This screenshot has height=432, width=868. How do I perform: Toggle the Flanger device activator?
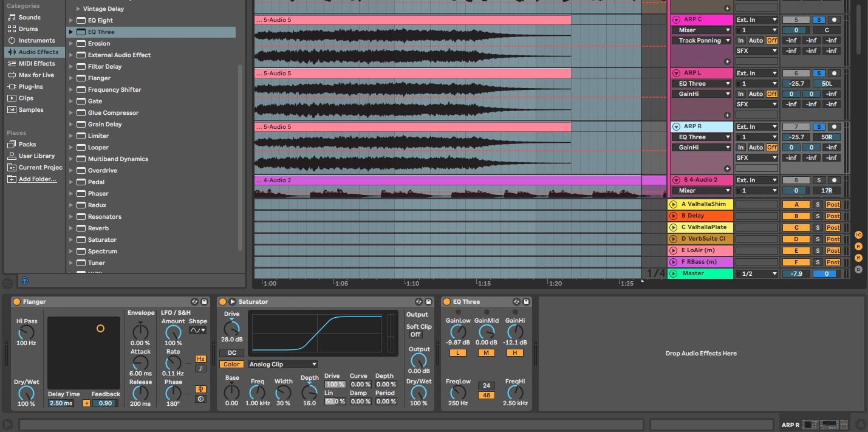coord(16,301)
